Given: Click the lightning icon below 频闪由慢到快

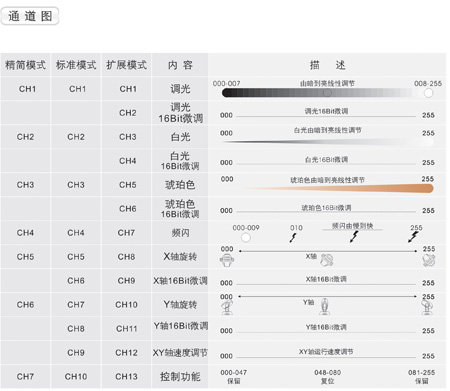Looking at the screenshot, I should (x=354, y=236).
